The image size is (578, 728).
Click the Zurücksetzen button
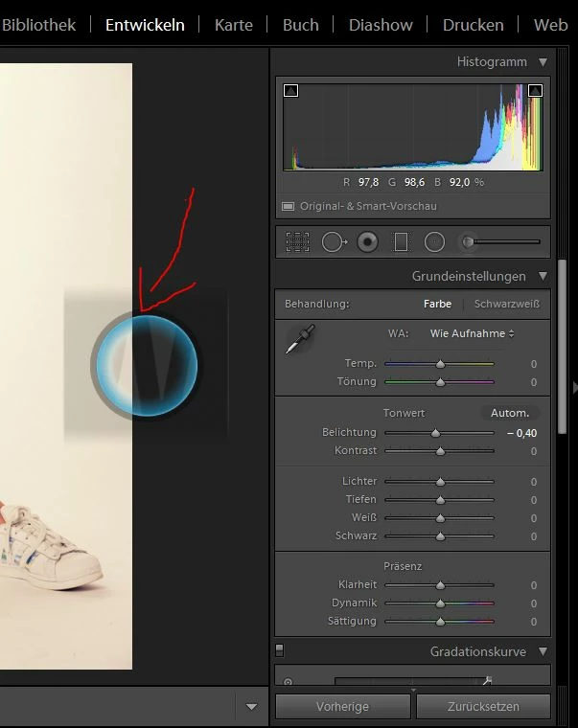point(483,706)
